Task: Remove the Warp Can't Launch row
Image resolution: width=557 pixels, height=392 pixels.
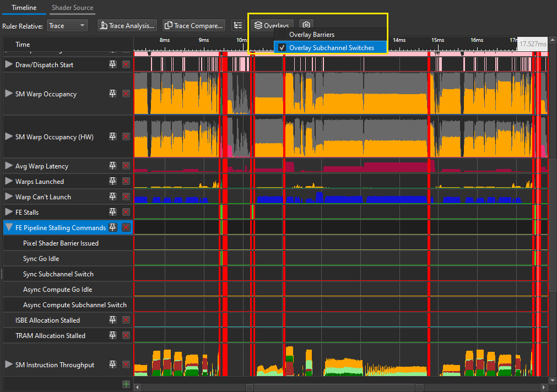Action: (x=126, y=197)
